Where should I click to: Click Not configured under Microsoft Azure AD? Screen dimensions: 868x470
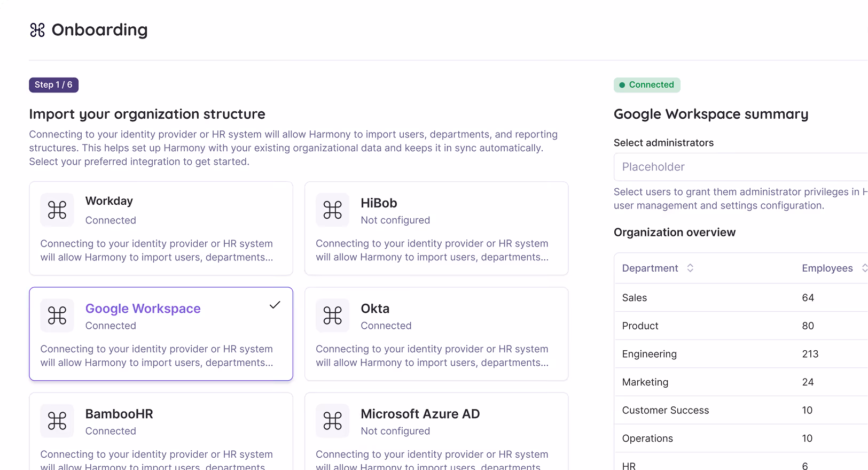tap(395, 431)
